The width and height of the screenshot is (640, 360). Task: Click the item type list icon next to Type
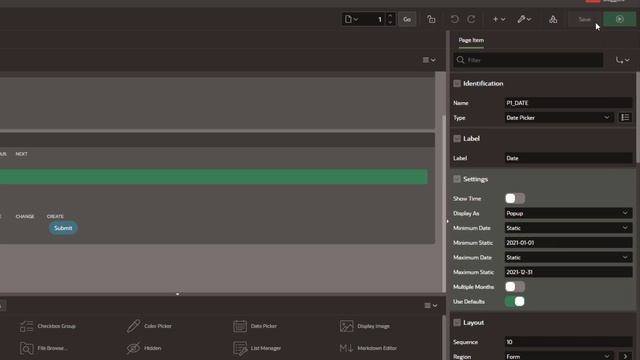625,118
